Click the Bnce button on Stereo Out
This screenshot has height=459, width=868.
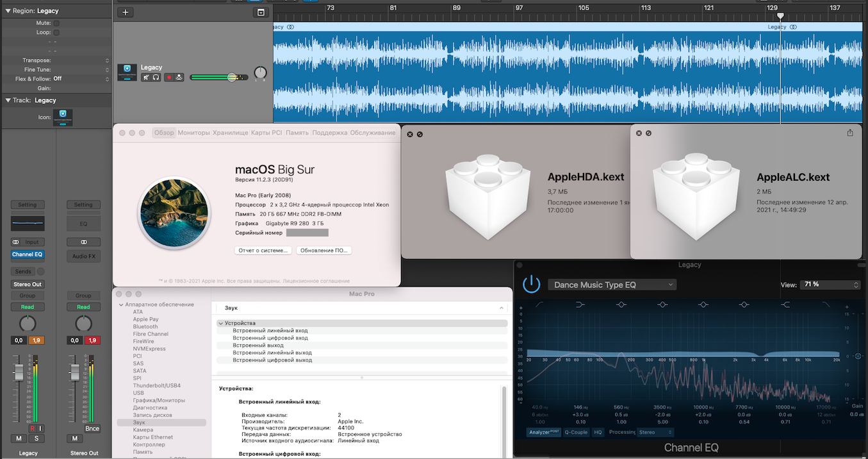click(x=92, y=428)
